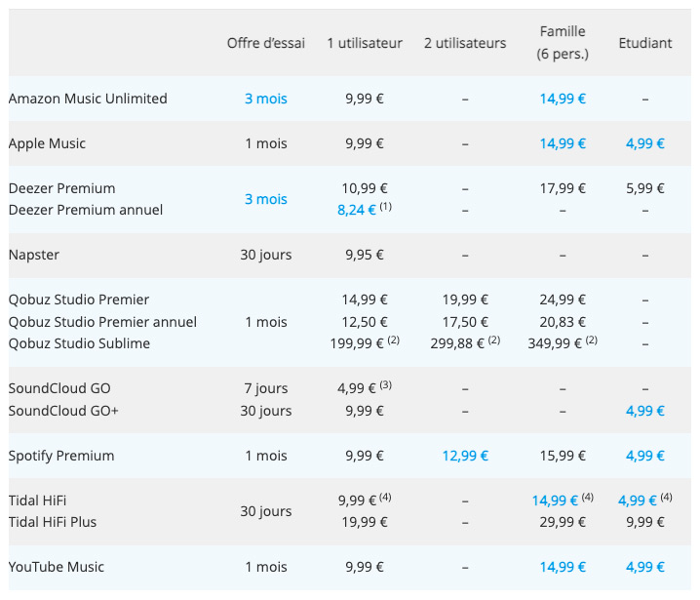Select Qobuz two-user 19,99 € price
Viewport: 700px width, 600px height.
tap(465, 300)
